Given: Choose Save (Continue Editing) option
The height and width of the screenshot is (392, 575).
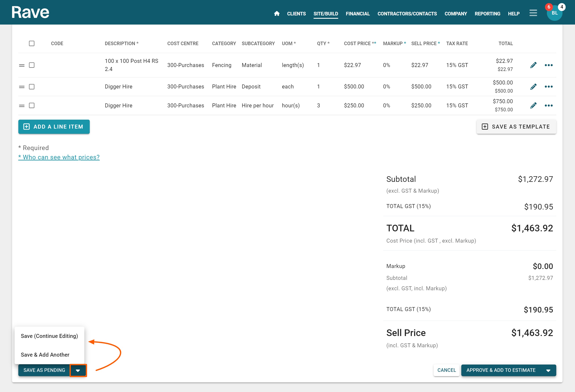Looking at the screenshot, I should point(49,336).
